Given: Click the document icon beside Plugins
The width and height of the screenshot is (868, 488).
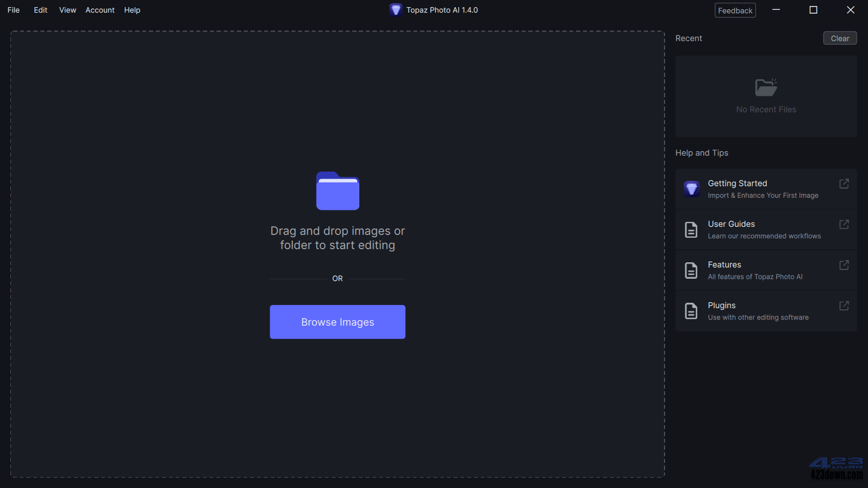Looking at the screenshot, I should [691, 311].
